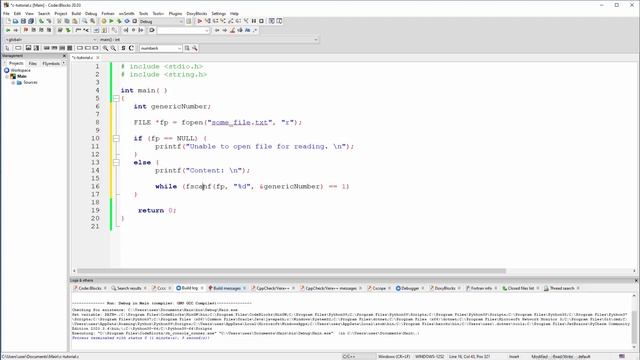Click the Find magnifier toolbar icon
The height and width of the screenshot is (360, 640).
pyautogui.click(x=85, y=21)
